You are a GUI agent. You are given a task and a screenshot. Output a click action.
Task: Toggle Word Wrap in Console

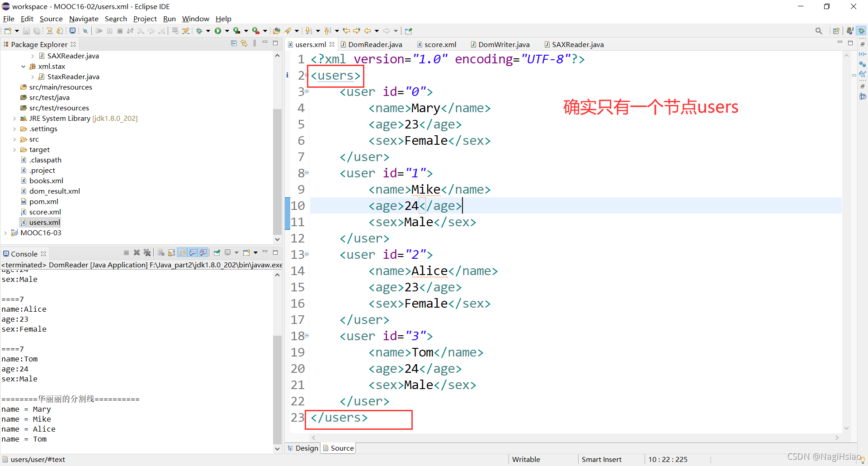click(182, 252)
